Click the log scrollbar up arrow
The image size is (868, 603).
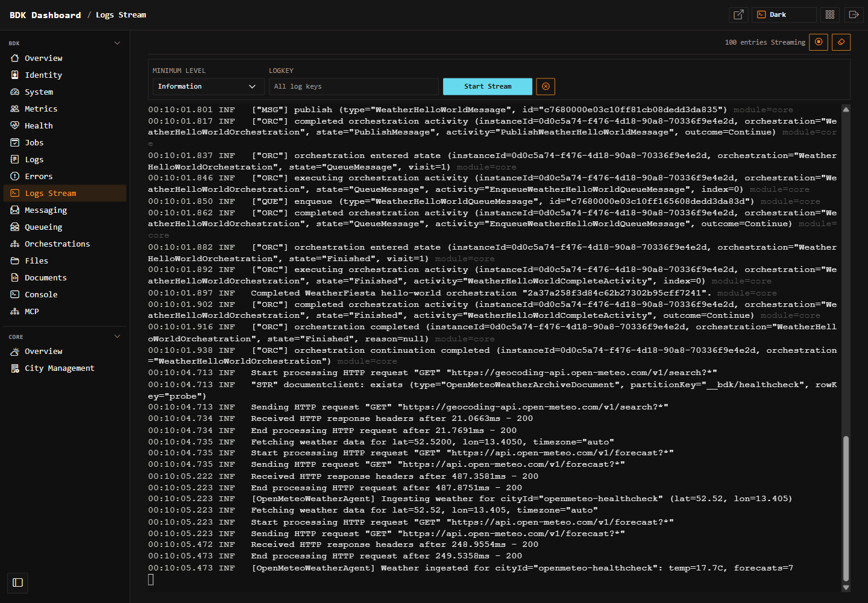pos(846,110)
